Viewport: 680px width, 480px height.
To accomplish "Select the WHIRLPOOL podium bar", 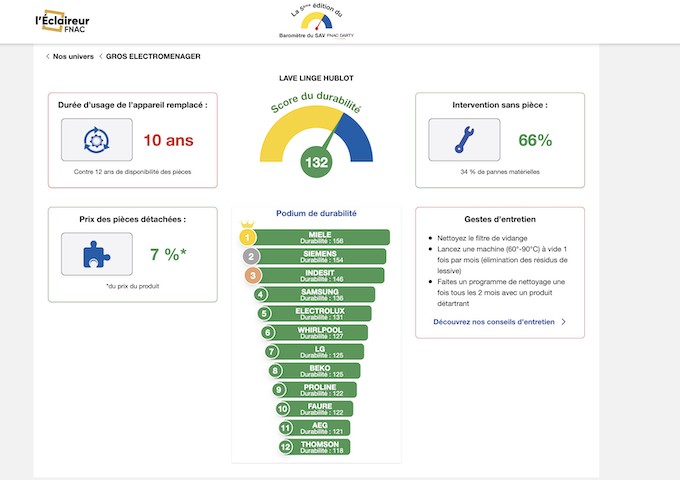I will [320, 333].
